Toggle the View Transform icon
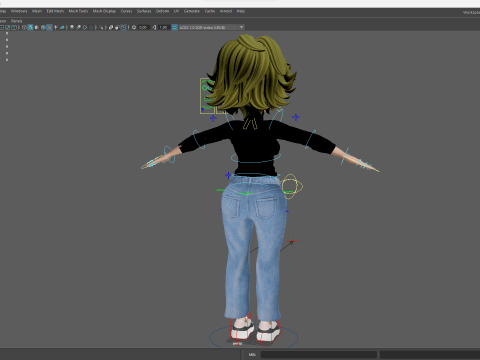Screen dimensions: 480x360 (x=174, y=27)
